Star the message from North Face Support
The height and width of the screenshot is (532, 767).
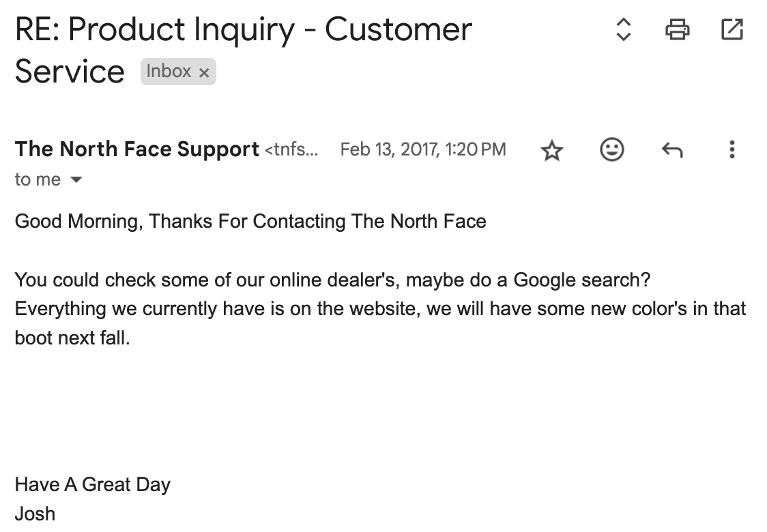(x=552, y=149)
